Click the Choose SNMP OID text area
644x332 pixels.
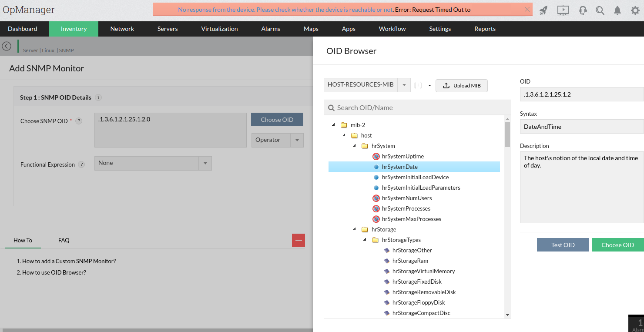pyautogui.click(x=171, y=130)
